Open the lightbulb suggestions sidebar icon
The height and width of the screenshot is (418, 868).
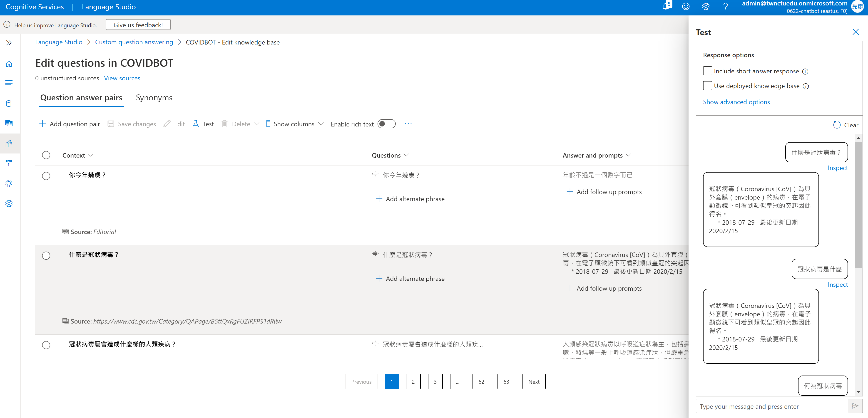click(9, 183)
